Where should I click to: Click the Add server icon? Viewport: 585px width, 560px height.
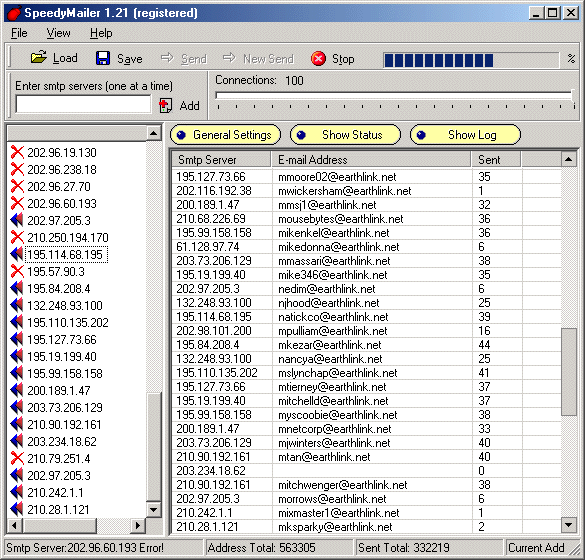click(x=165, y=106)
